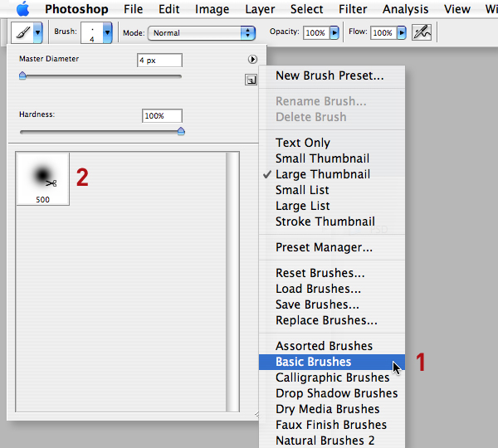The image size is (498, 448).
Task: Open the Filter menu
Action: [353, 9]
